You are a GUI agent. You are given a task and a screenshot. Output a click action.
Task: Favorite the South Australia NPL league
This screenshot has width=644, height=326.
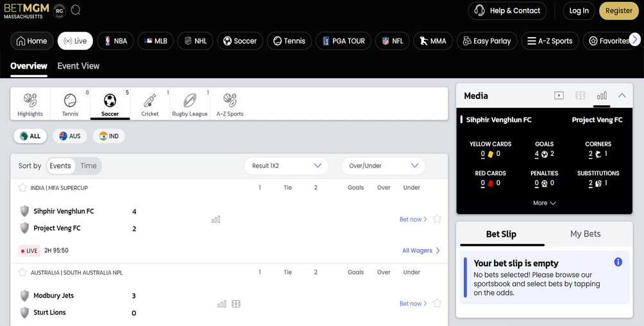pyautogui.click(x=22, y=272)
